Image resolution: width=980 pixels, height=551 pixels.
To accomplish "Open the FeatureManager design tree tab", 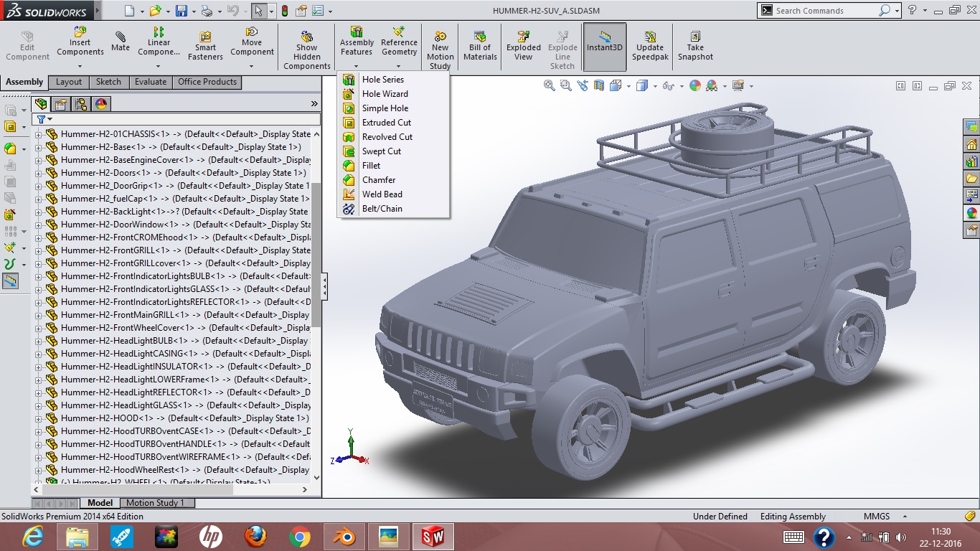I will (42, 104).
